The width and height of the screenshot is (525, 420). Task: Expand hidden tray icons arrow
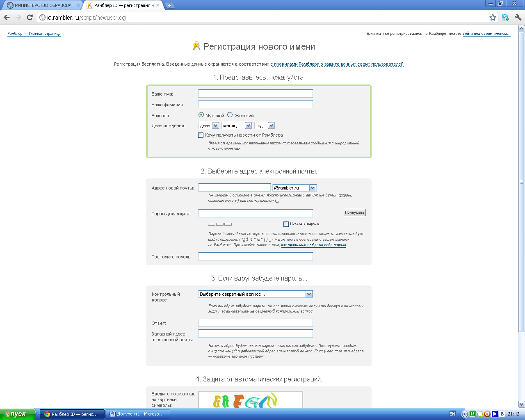point(465,414)
